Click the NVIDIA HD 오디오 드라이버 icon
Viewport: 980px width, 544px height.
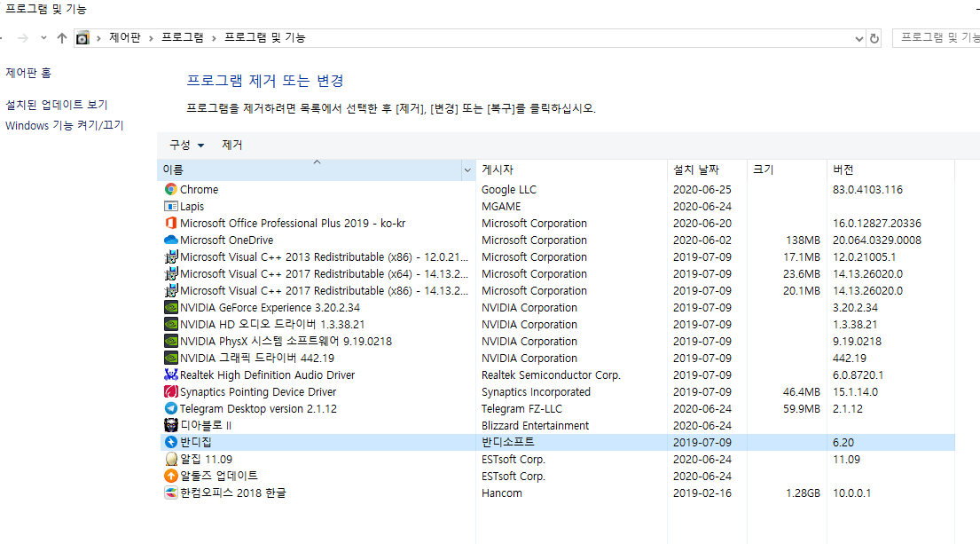[x=170, y=325]
